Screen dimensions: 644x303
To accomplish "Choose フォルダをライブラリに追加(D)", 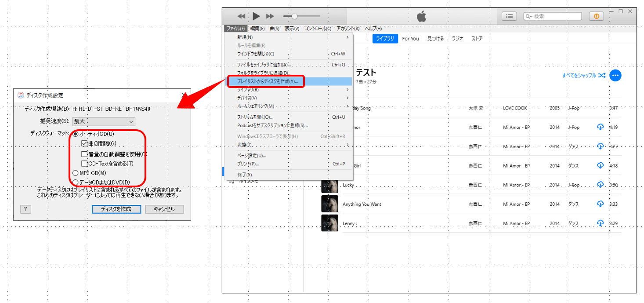I will (289, 73).
